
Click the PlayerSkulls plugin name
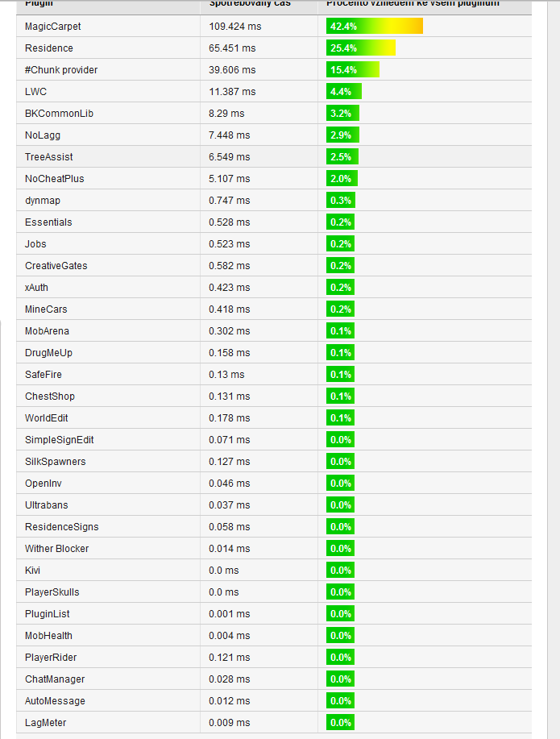(52, 592)
